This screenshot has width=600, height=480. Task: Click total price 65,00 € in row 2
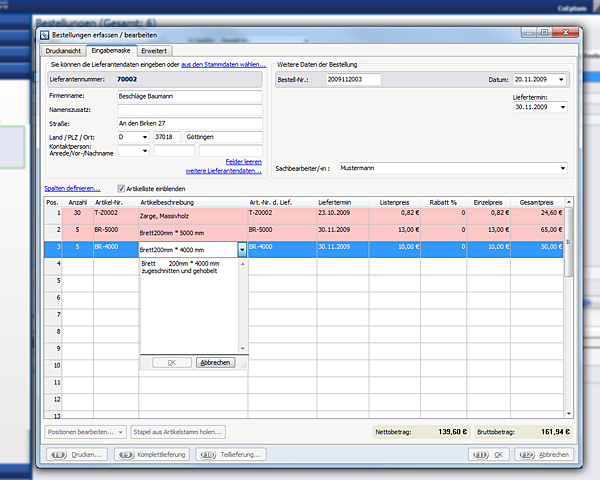pyautogui.click(x=537, y=233)
